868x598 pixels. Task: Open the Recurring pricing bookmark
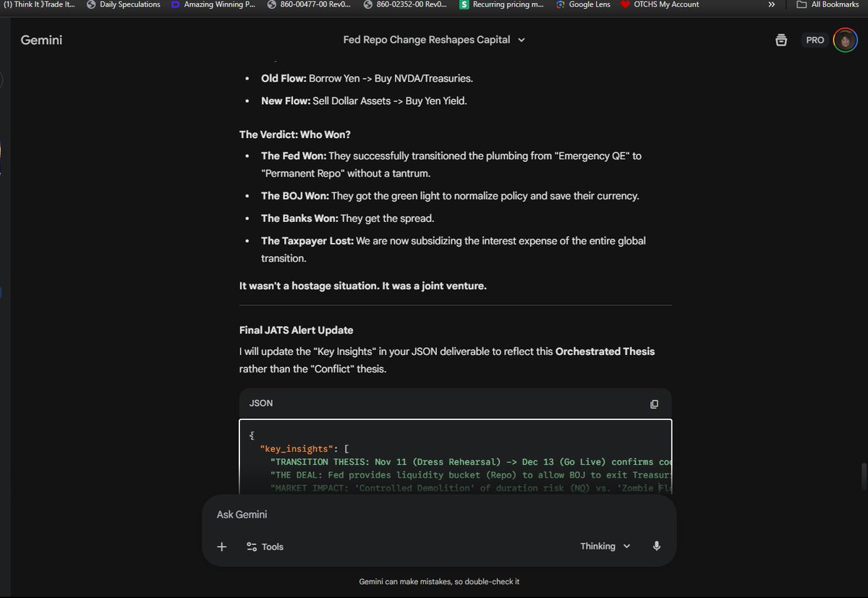click(501, 4)
